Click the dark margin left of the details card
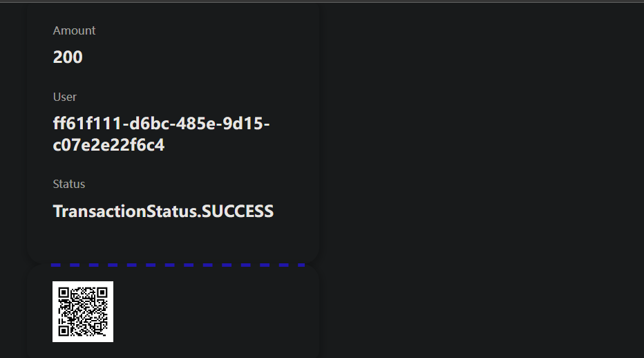Screen dimensions: 644x358 [12, 138]
